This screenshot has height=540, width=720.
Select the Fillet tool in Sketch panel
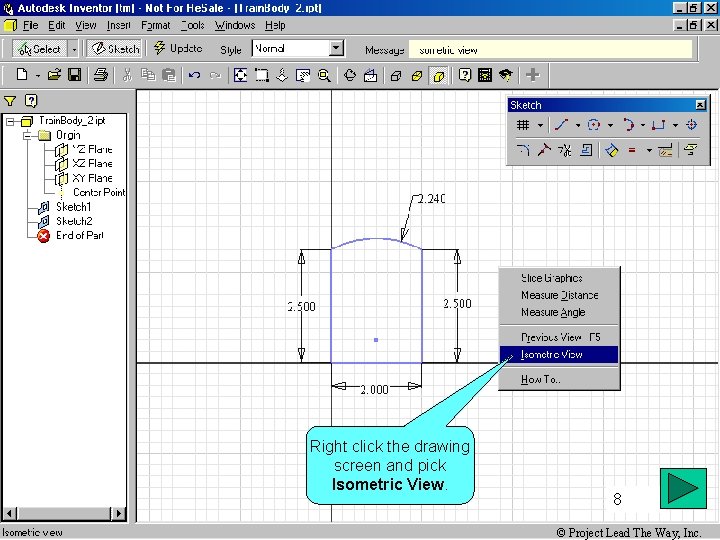click(x=523, y=150)
